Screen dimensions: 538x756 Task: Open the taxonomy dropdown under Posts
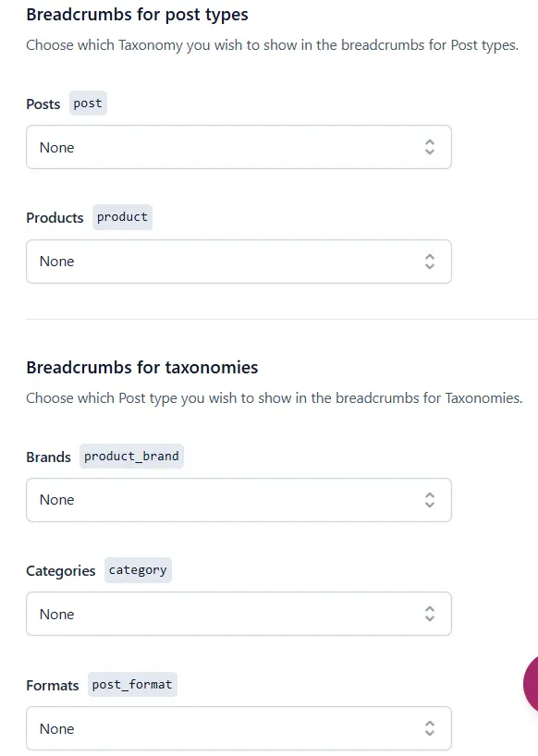[x=238, y=147]
